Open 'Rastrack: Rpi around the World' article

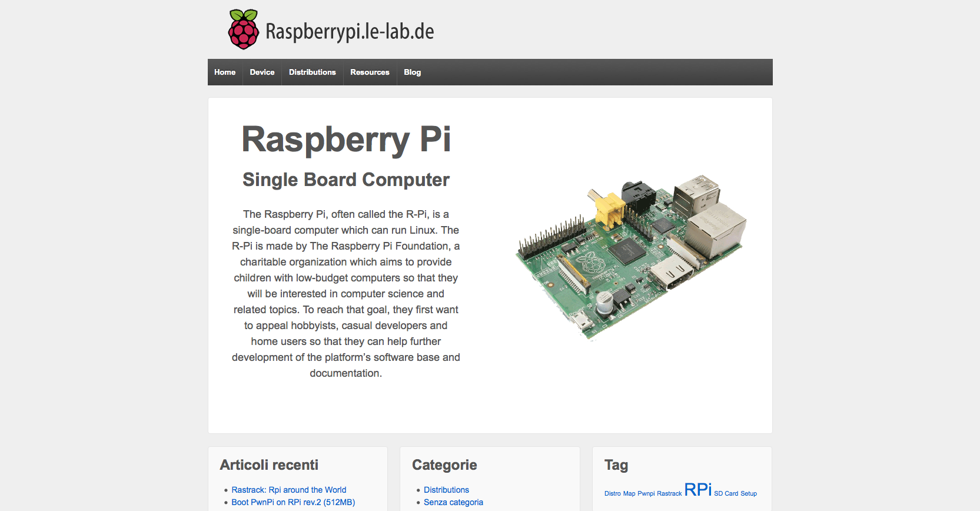[x=288, y=490]
